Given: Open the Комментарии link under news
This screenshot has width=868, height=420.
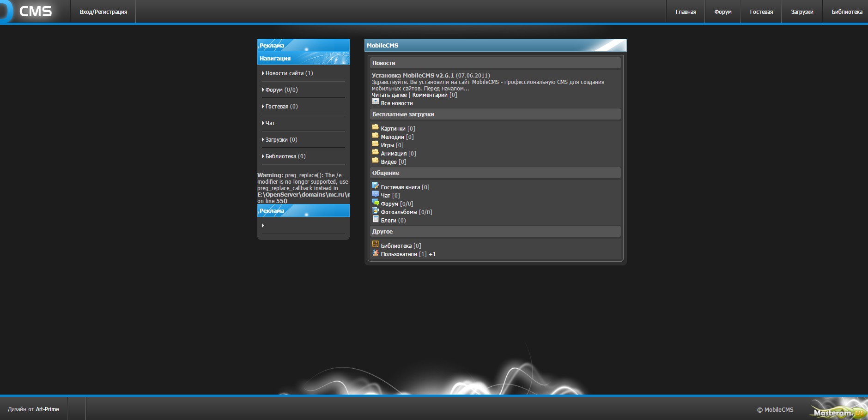Looking at the screenshot, I should point(430,95).
